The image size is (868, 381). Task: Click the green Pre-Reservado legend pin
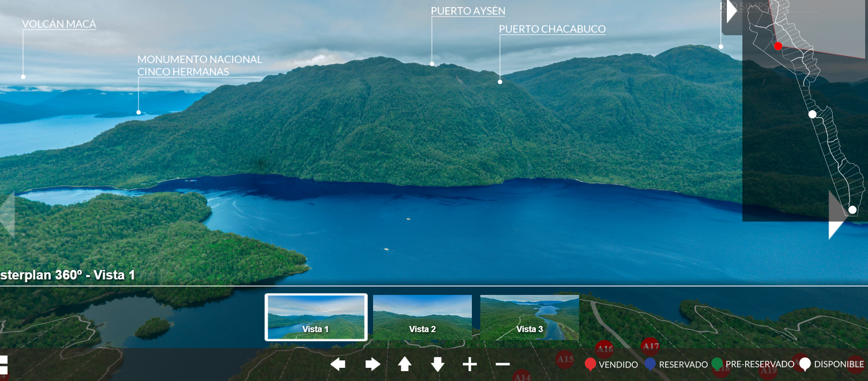(717, 364)
